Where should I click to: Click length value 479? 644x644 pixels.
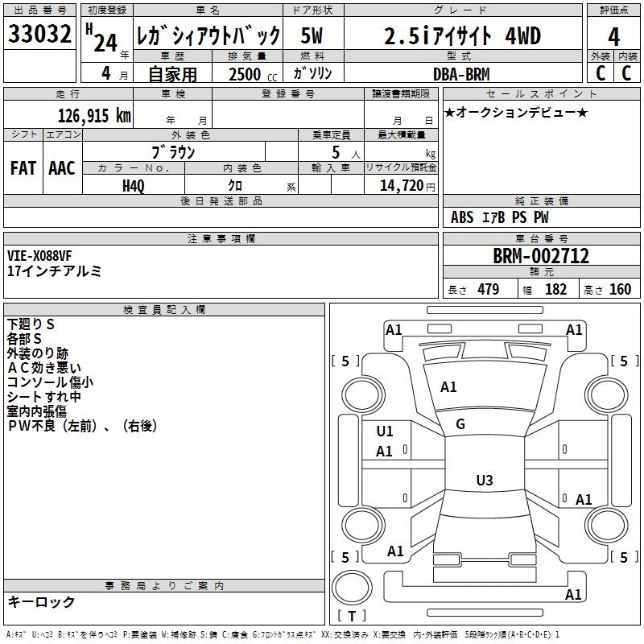[x=489, y=290]
